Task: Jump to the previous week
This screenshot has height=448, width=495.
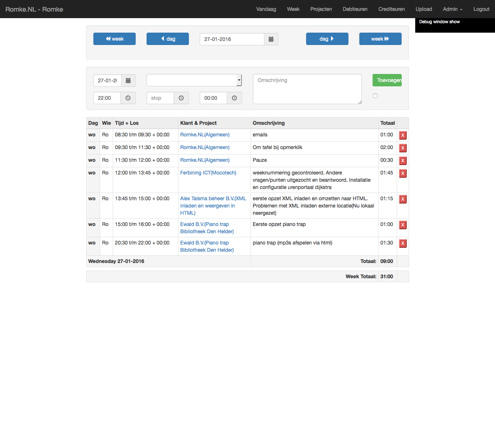Action: coord(114,39)
